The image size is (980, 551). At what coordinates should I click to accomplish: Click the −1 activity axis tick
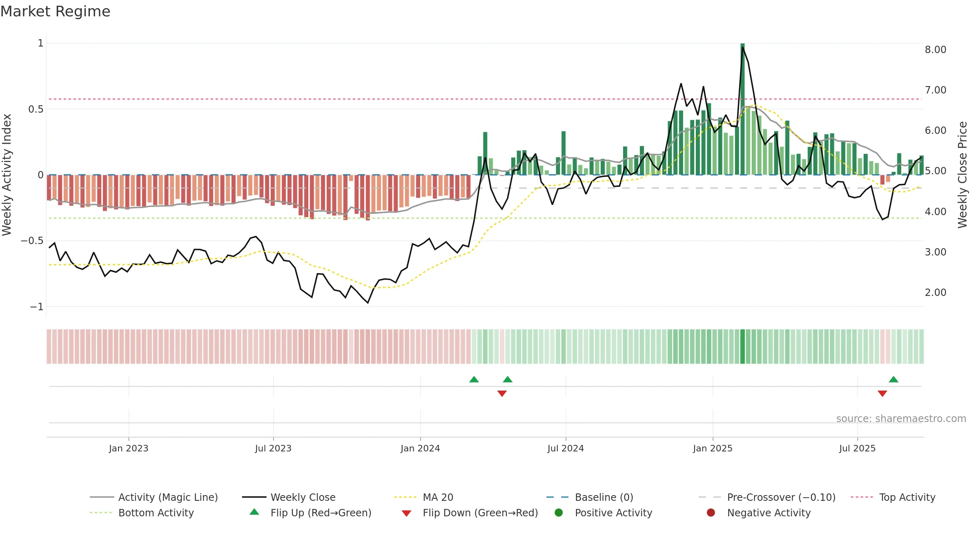coord(36,307)
